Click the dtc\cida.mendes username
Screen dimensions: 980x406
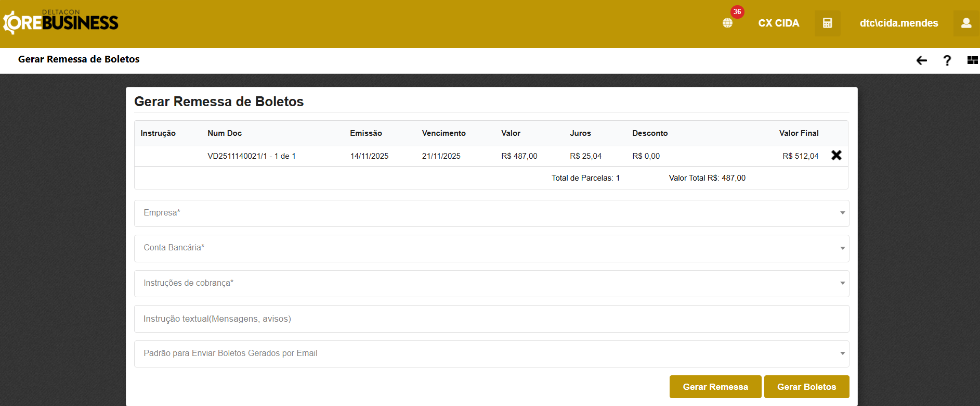[x=898, y=23]
